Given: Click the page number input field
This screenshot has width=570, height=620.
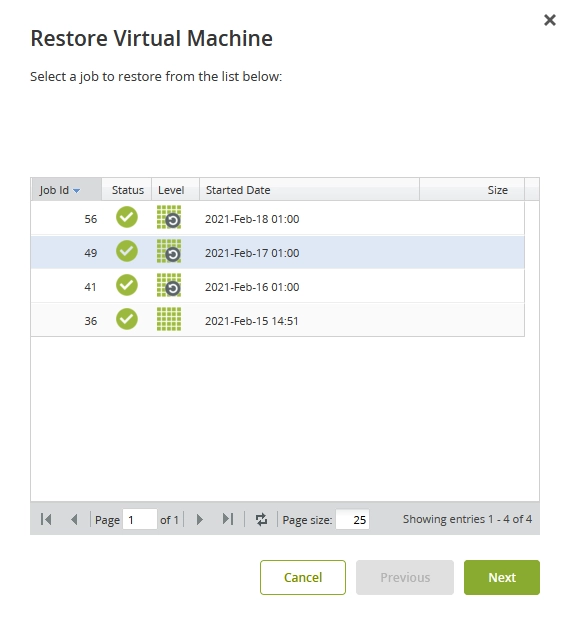Looking at the screenshot, I should point(140,519).
